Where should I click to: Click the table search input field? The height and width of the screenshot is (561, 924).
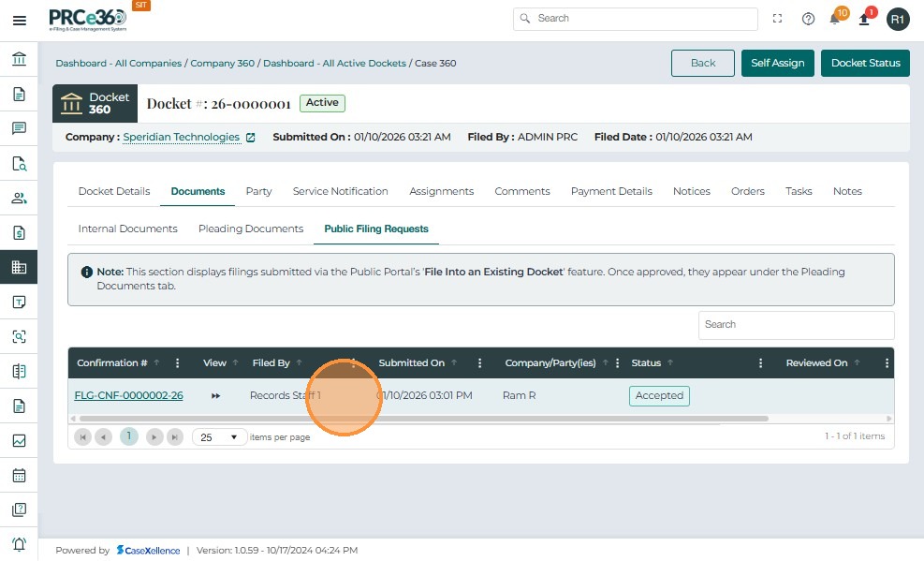796,325
